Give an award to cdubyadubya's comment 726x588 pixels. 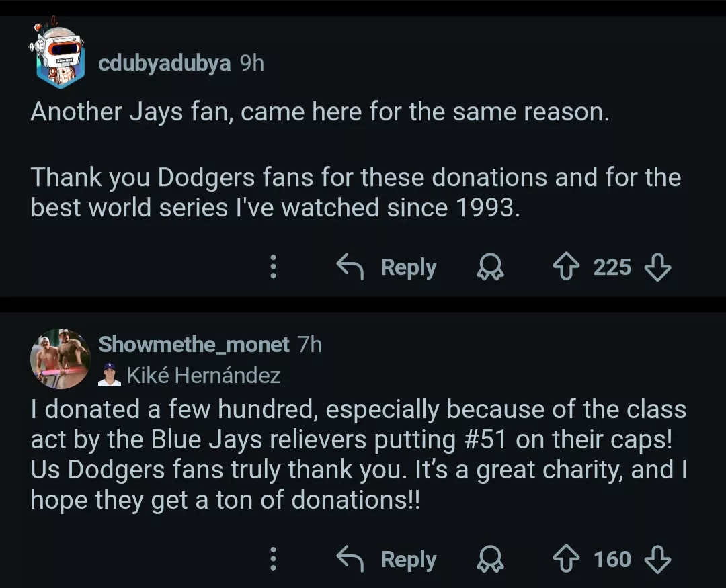[x=490, y=267]
